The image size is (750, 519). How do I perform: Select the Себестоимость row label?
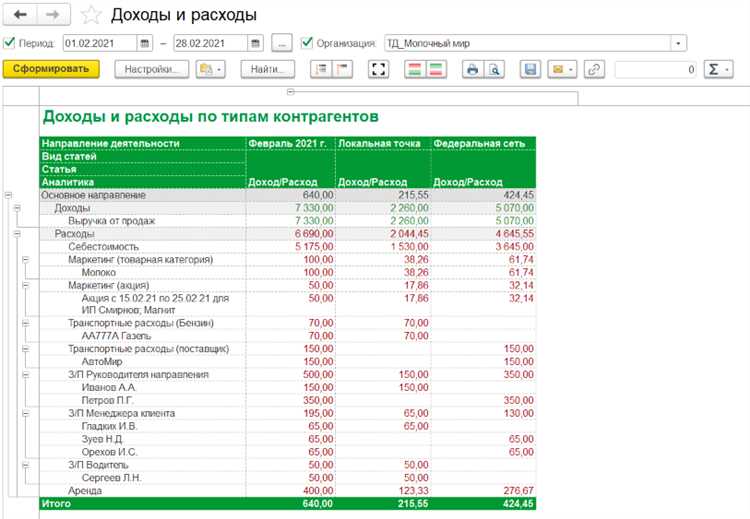103,247
